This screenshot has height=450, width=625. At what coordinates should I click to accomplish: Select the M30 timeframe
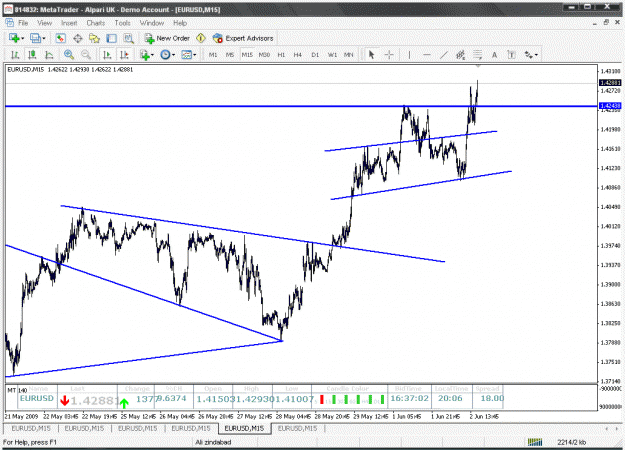264,55
